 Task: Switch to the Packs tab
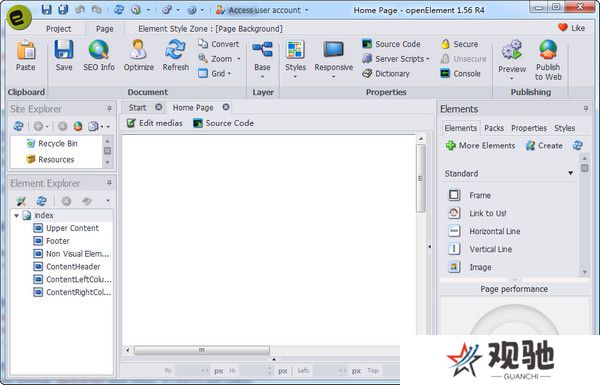click(x=494, y=128)
